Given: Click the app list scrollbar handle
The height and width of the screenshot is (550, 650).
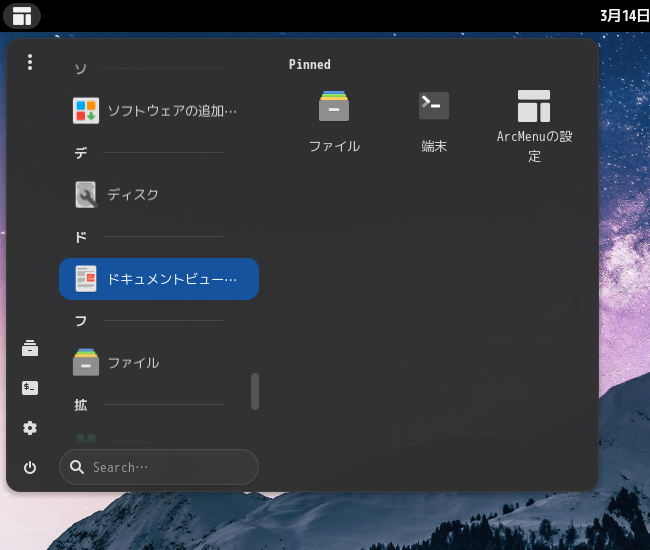Looking at the screenshot, I should [255, 392].
